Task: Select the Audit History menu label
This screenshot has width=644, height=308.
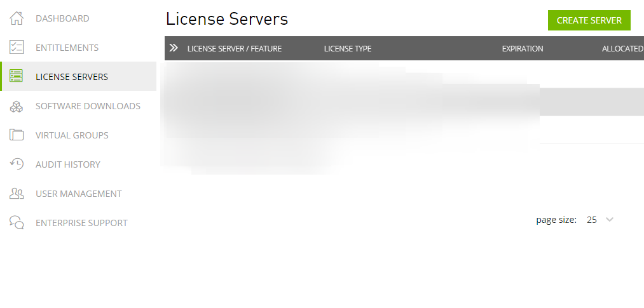Action: [67, 164]
